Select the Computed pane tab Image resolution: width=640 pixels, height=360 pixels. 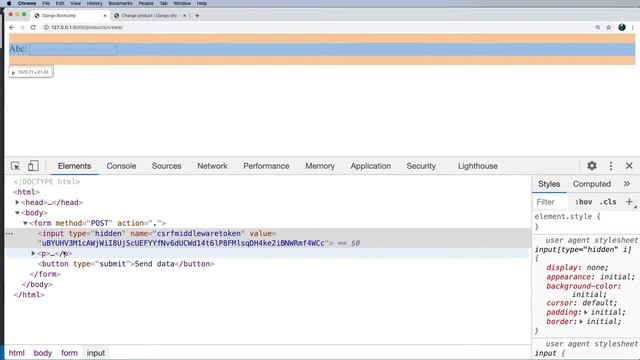click(x=591, y=184)
